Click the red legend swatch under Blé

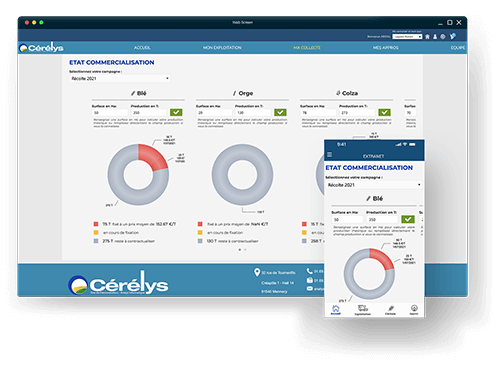(96, 224)
